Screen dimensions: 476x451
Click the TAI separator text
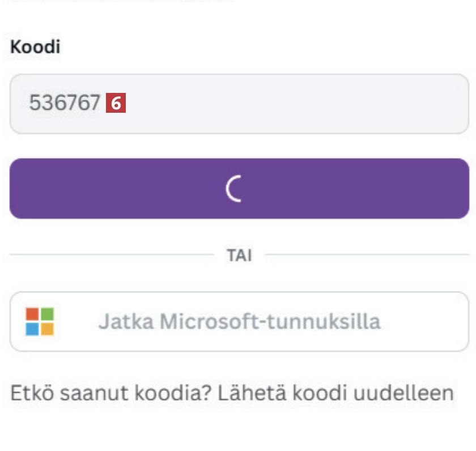(x=239, y=255)
